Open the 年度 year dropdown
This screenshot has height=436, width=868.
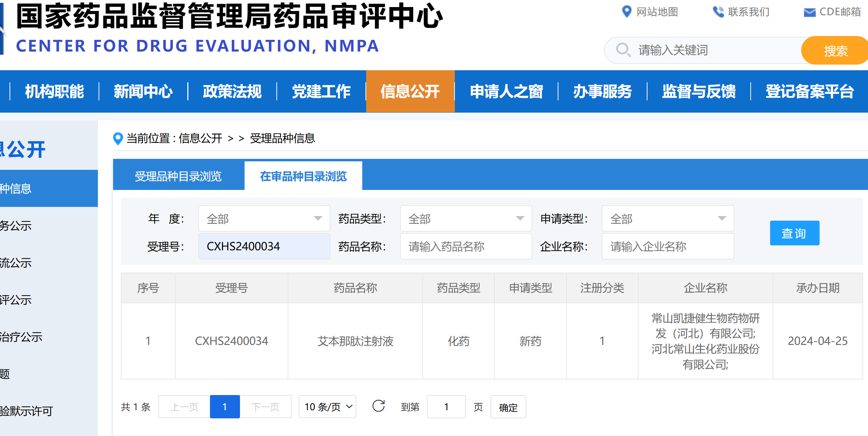(264, 219)
